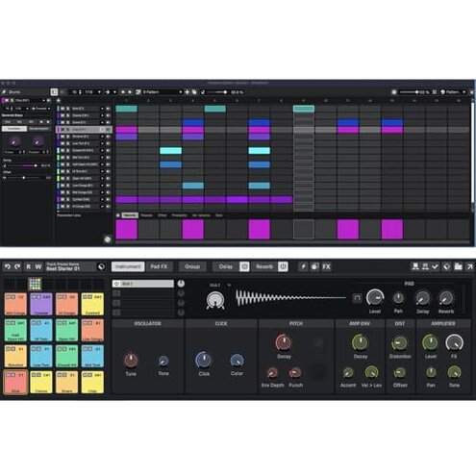The width and height of the screenshot is (476, 476).
Task: Select the Kick 1 layer row
Action: point(142,284)
